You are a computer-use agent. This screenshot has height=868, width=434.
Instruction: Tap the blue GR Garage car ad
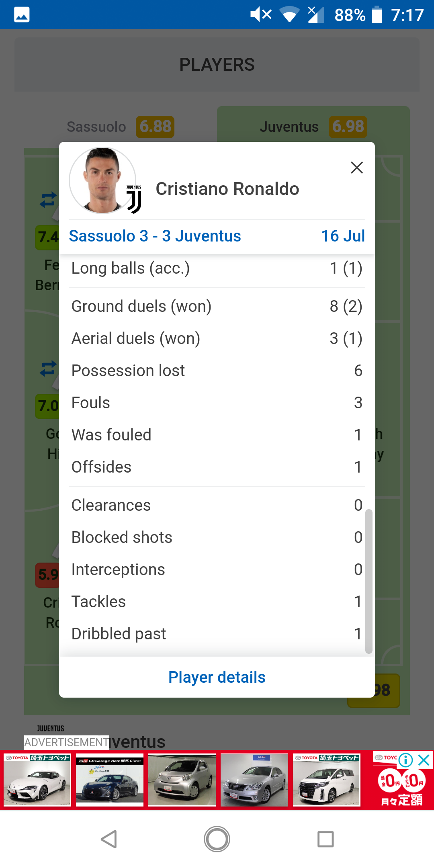tap(110, 780)
